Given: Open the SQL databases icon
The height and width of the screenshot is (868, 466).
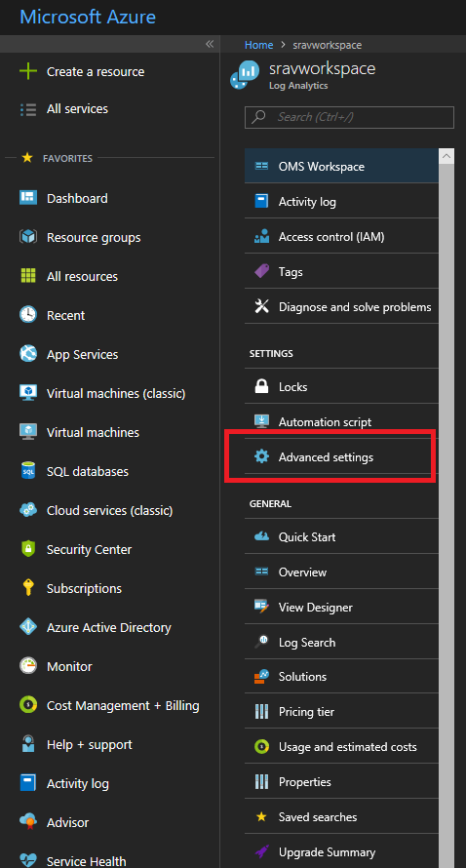Looking at the screenshot, I should pyautogui.click(x=27, y=470).
